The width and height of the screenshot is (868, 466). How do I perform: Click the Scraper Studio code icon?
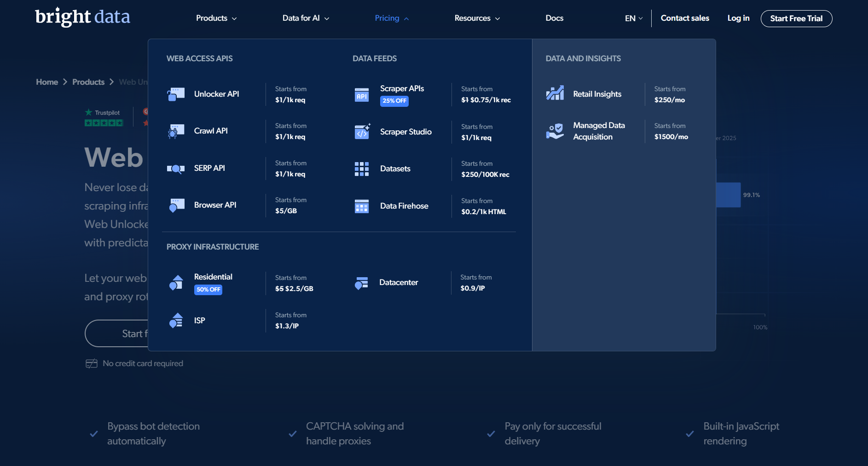click(362, 132)
